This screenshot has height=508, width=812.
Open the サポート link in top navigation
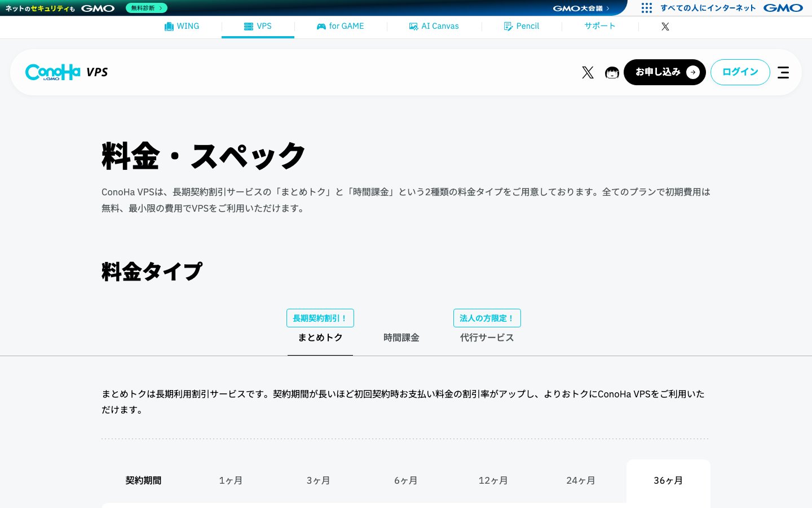pyautogui.click(x=599, y=26)
